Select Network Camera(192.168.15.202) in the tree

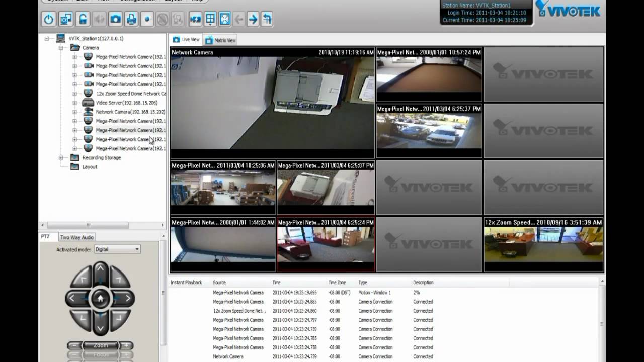(x=130, y=112)
